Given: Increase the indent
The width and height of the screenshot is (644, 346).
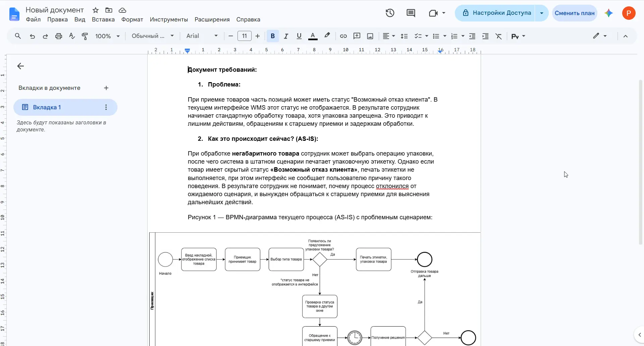Looking at the screenshot, I should coord(485,36).
